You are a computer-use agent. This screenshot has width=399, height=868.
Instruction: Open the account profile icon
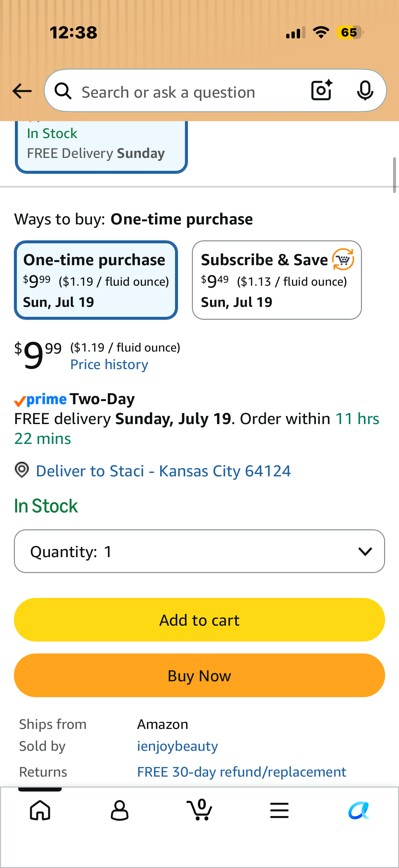pyautogui.click(x=119, y=810)
